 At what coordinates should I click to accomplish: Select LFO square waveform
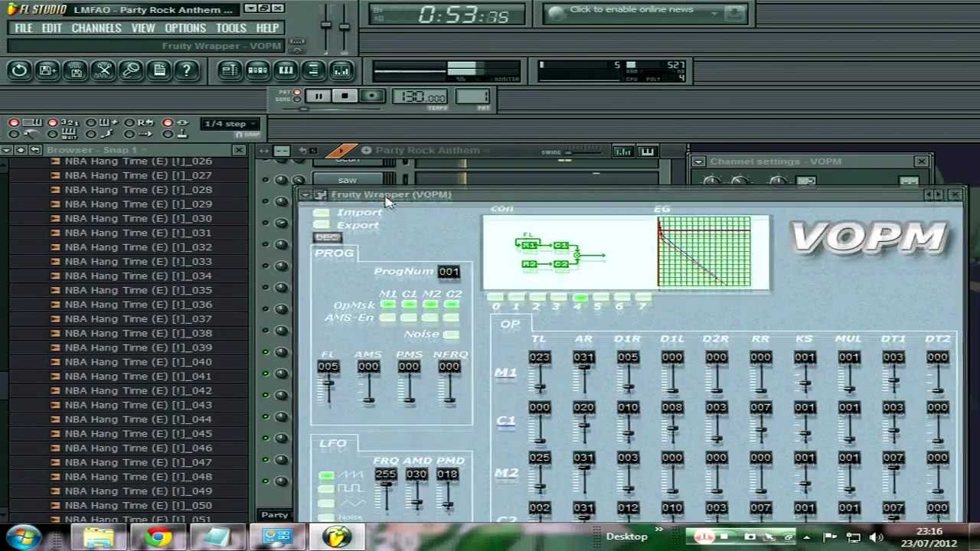(326, 488)
